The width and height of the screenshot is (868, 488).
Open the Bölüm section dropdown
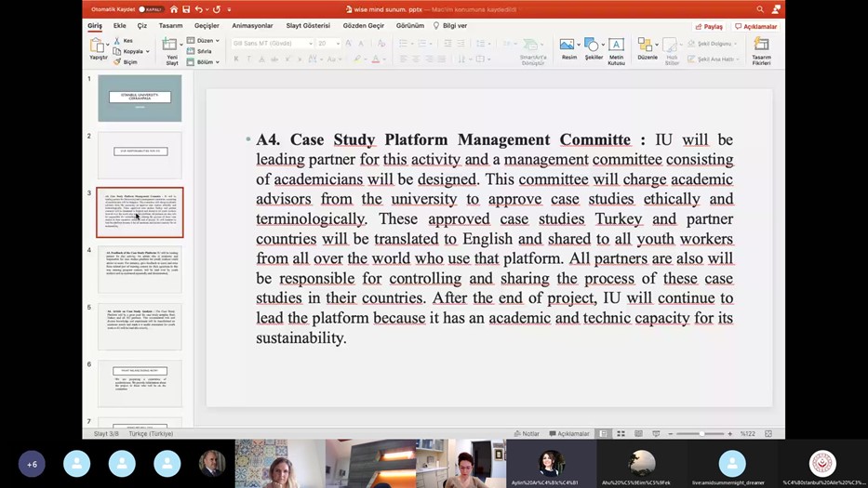coord(207,62)
